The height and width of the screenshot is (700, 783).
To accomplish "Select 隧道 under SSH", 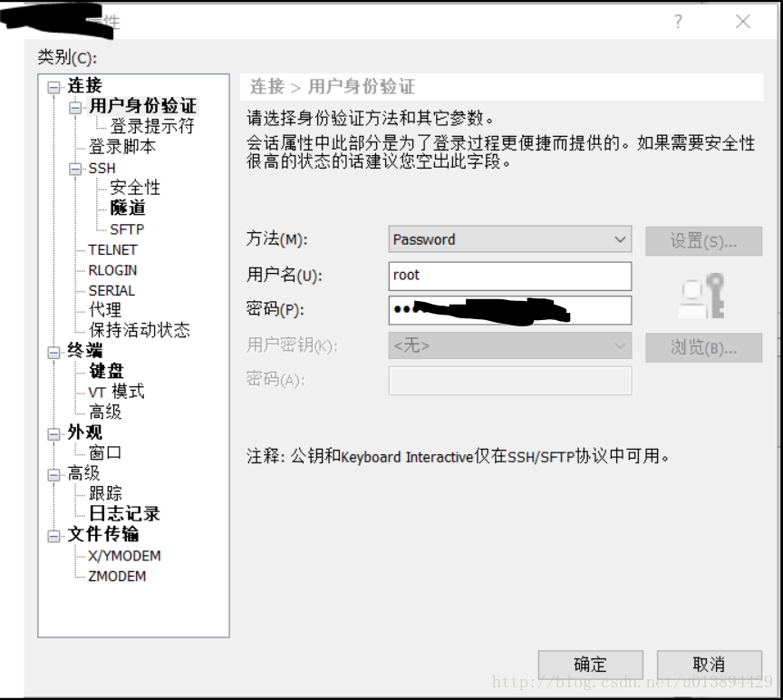I will (x=128, y=208).
